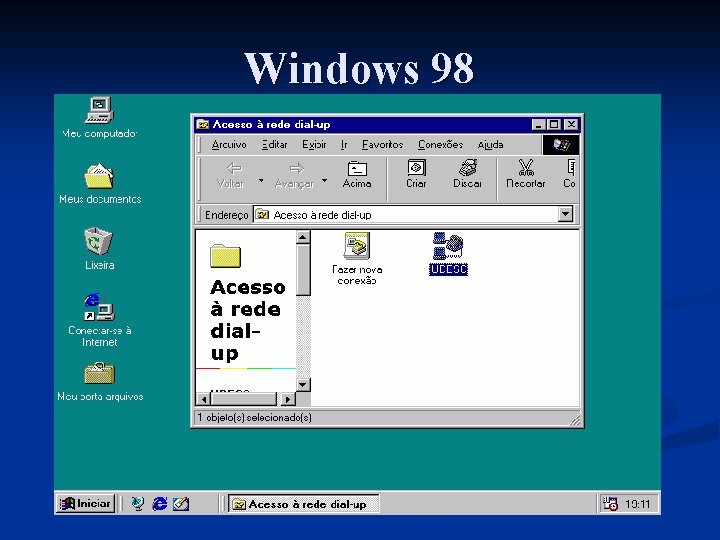Viewport: 720px width, 540px height.
Task: Open the Arquivo menu
Action: [229, 145]
